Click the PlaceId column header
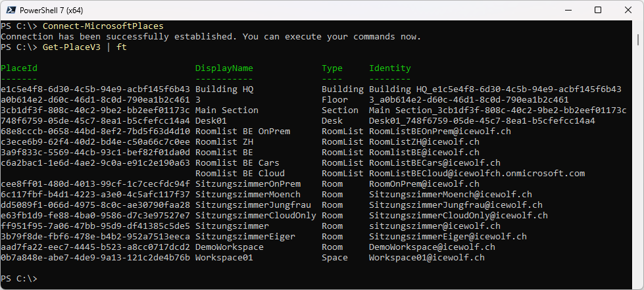The width and height of the screenshot is (644, 290). (x=19, y=68)
